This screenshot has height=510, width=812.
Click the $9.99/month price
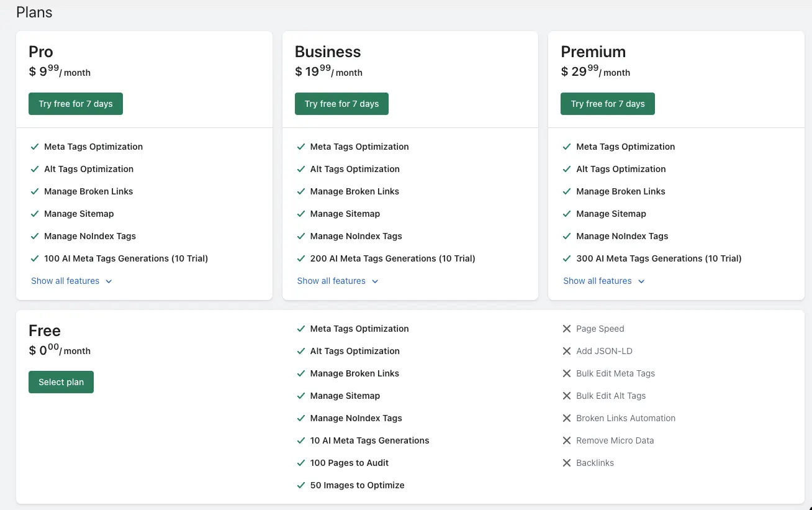tap(60, 71)
